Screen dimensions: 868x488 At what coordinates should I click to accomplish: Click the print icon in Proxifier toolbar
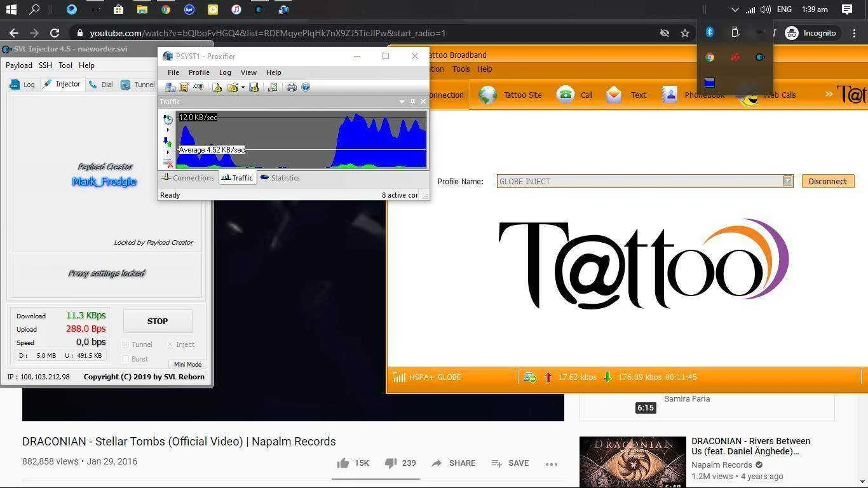point(292,87)
